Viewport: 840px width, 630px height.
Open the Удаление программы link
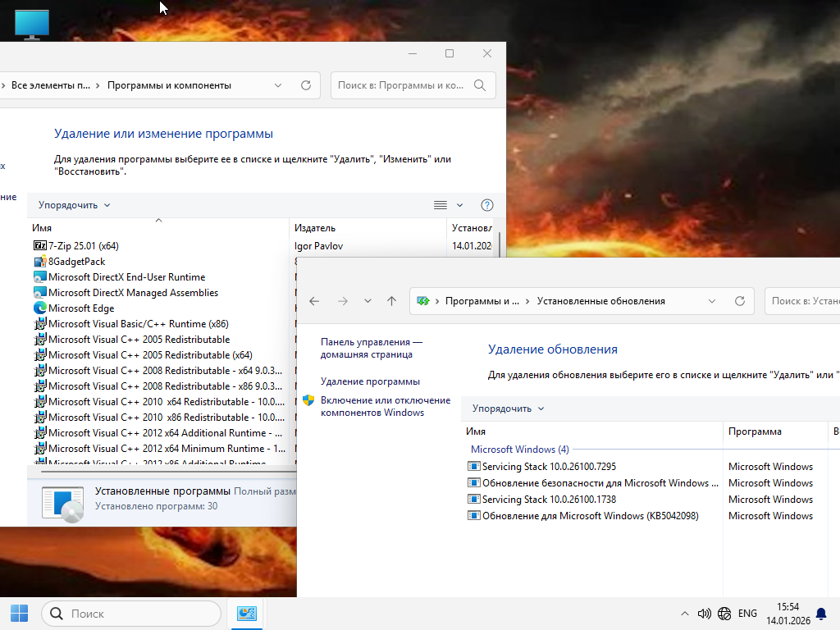370,381
